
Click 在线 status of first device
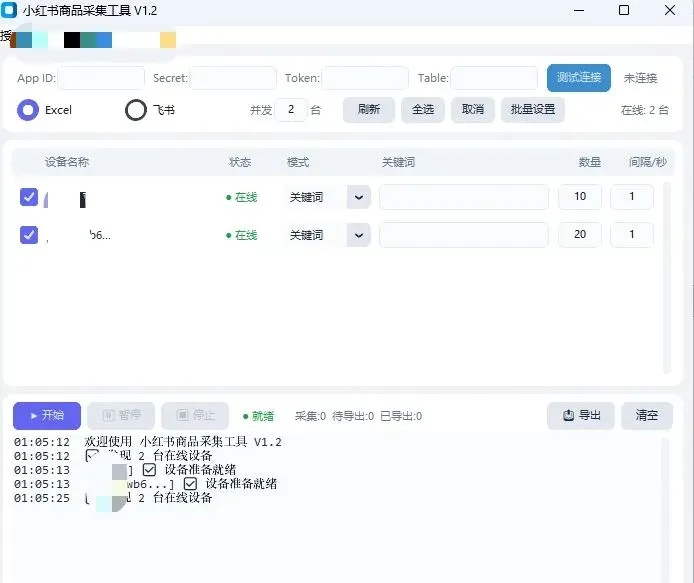(x=242, y=197)
